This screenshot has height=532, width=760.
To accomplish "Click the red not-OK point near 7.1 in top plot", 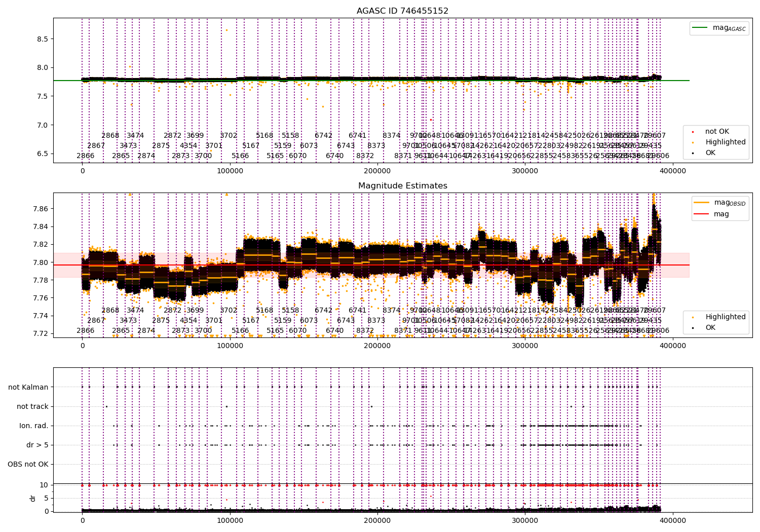I will point(431,120).
